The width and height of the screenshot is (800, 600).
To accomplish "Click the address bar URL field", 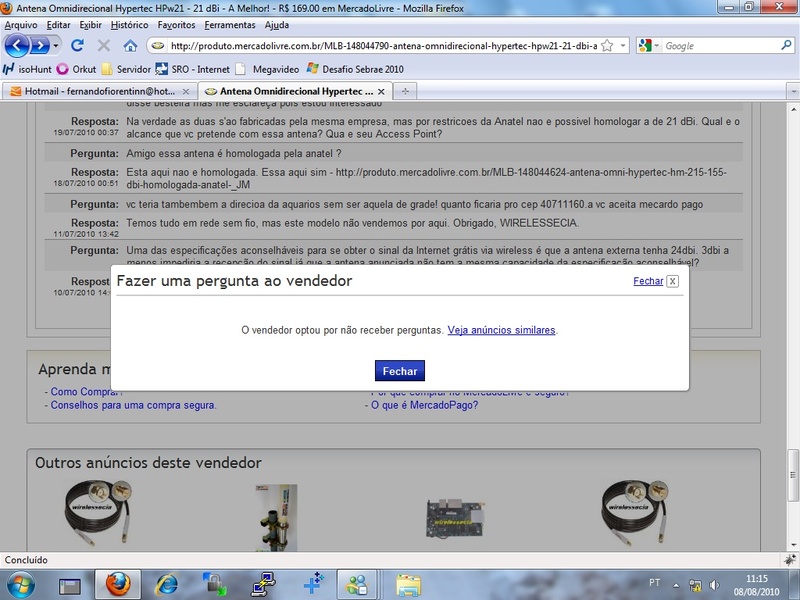I will coord(384,46).
